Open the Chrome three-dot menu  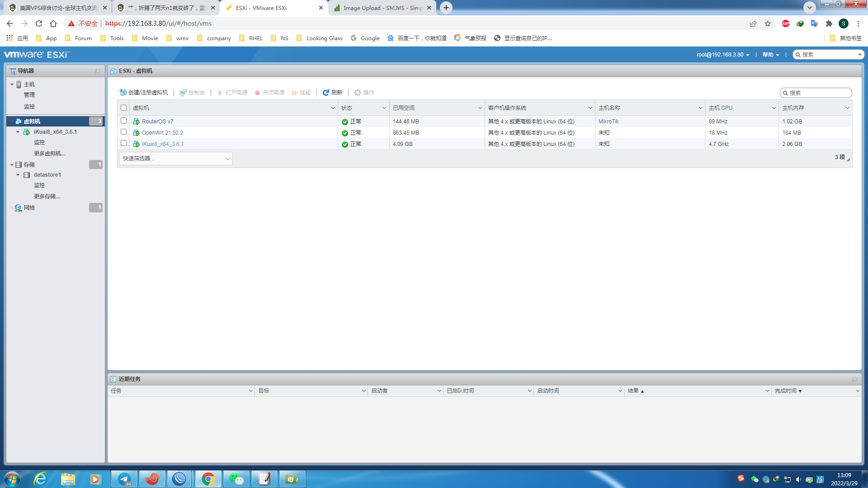858,23
